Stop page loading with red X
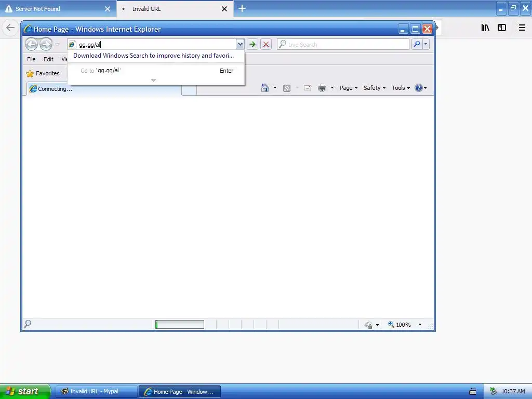The height and width of the screenshot is (399, 532). tap(266, 45)
